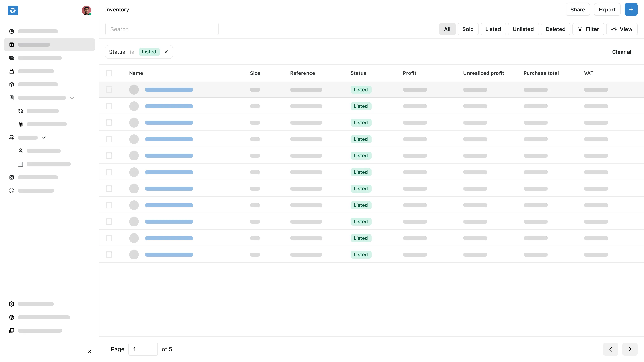Open the settings gear in the sidebar
This screenshot has width=644, height=362.
tap(11, 304)
